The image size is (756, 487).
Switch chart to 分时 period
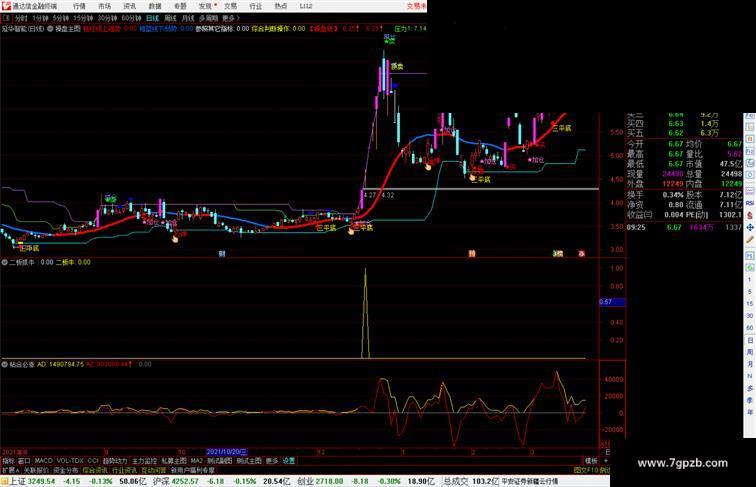pos(21,18)
